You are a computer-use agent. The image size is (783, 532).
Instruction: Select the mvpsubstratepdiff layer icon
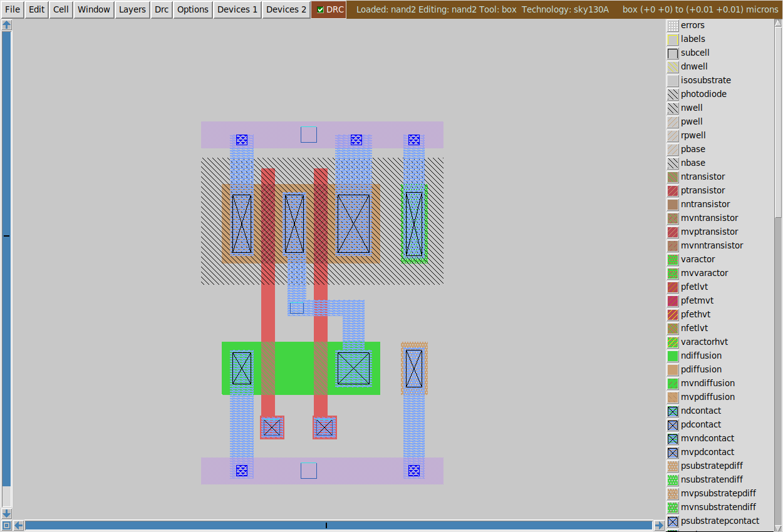673,494
